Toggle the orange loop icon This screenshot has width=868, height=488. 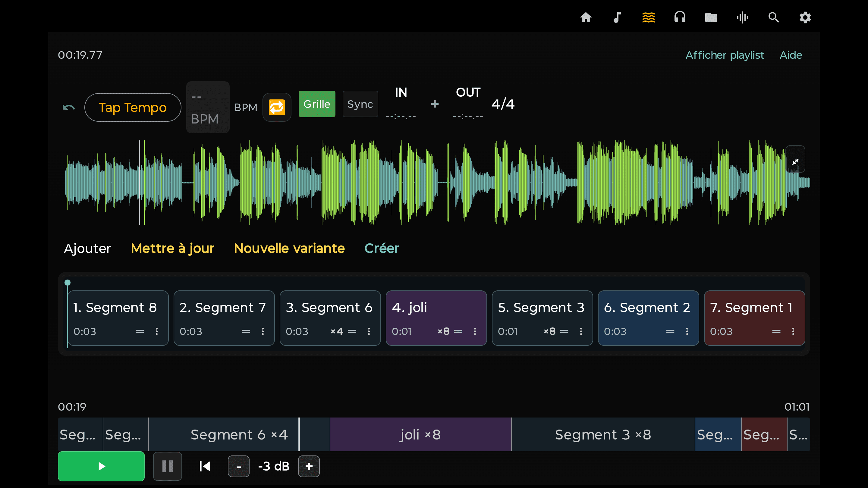[x=277, y=108]
